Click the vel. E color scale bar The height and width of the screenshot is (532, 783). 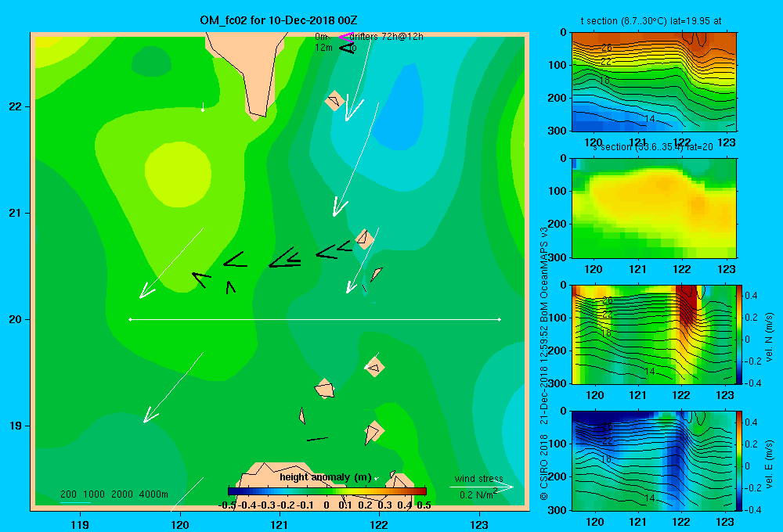click(x=739, y=461)
